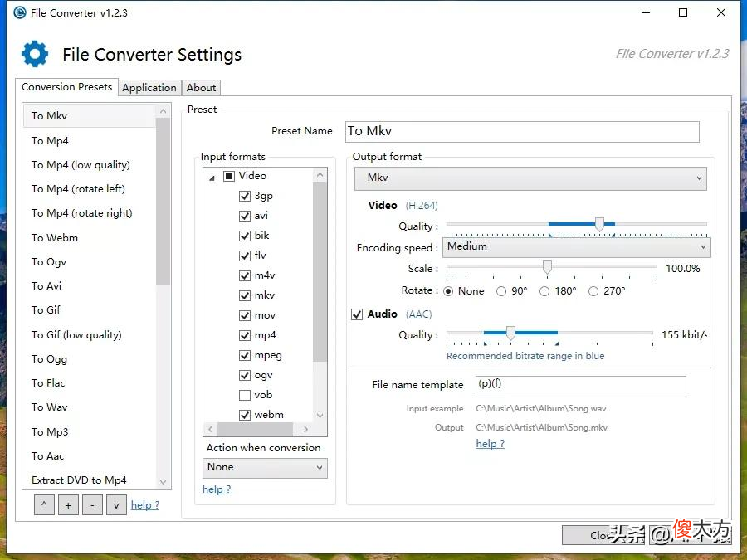
Task: Click the Preset Name text field
Action: point(522,131)
